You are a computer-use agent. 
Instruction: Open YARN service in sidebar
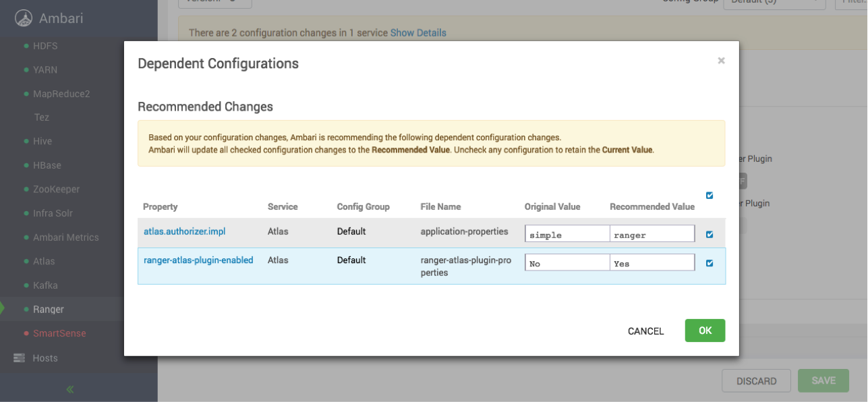(x=45, y=69)
